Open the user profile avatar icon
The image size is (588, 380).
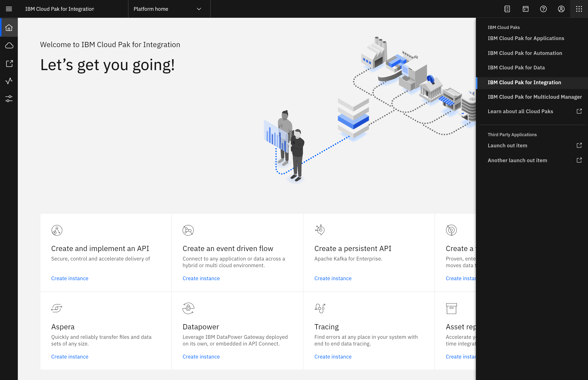561,9
